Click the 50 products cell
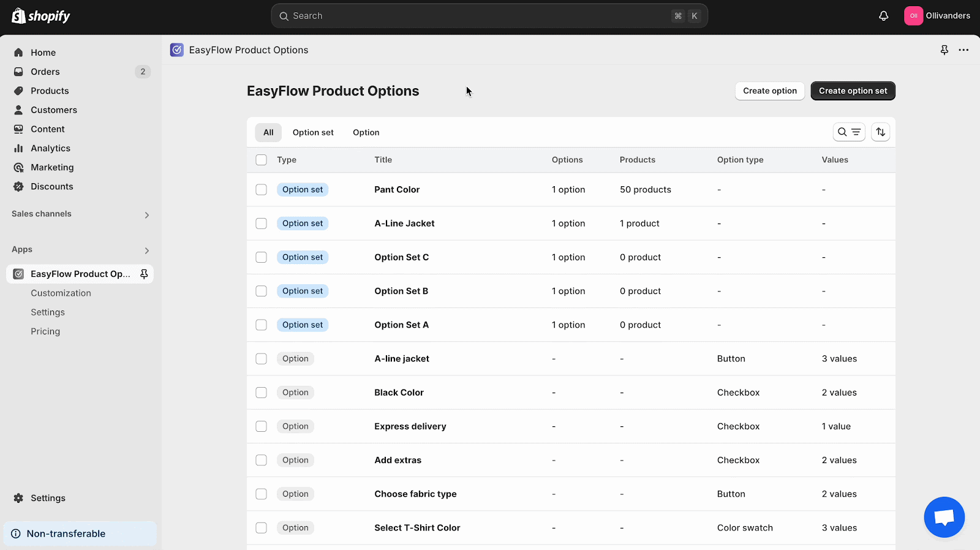The image size is (980, 550). 645,190
